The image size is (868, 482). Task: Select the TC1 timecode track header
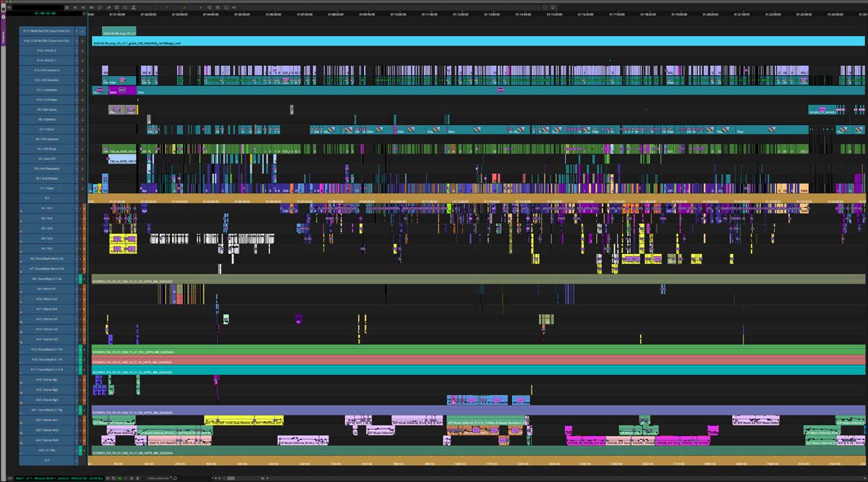point(47,198)
